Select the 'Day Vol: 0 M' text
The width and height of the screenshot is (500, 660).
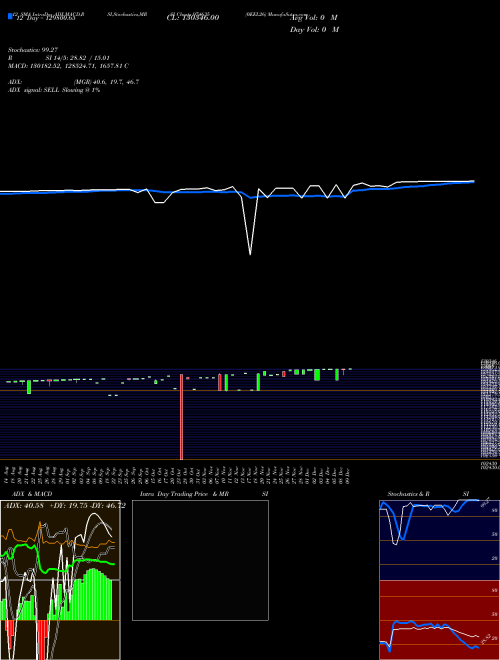coord(314,30)
